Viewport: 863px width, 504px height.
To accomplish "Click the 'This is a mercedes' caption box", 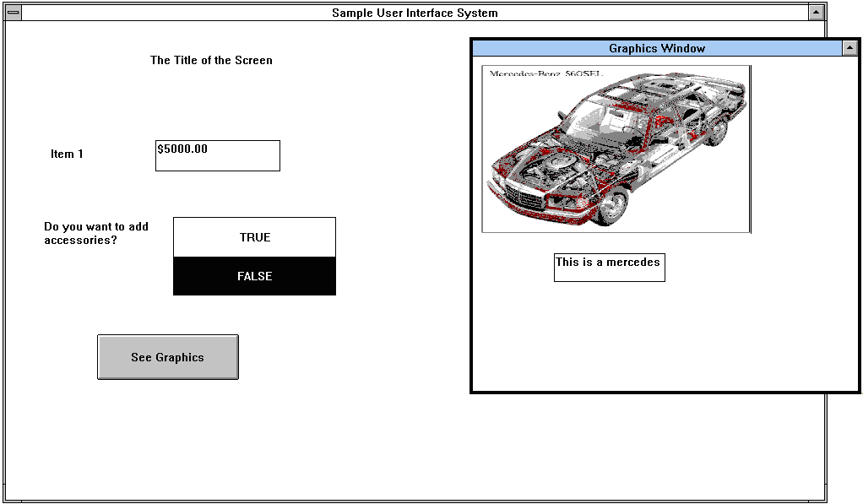I will [610, 268].
